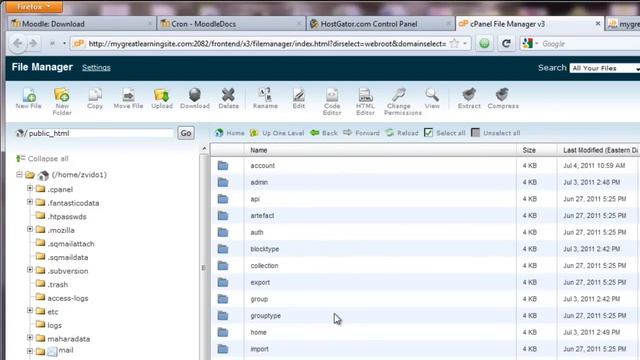Create a New File from toolbar
Image resolution: width=640 pixels, height=360 pixels.
point(29,98)
